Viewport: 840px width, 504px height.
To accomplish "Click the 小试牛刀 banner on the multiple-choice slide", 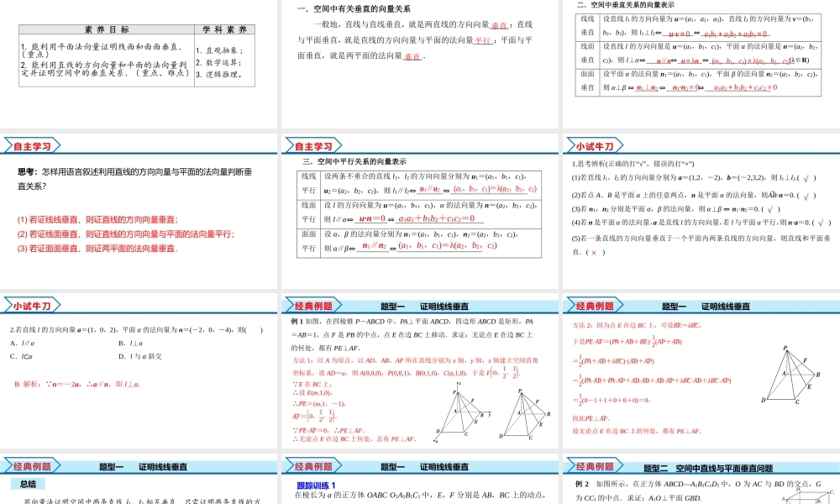I will 32,306.
